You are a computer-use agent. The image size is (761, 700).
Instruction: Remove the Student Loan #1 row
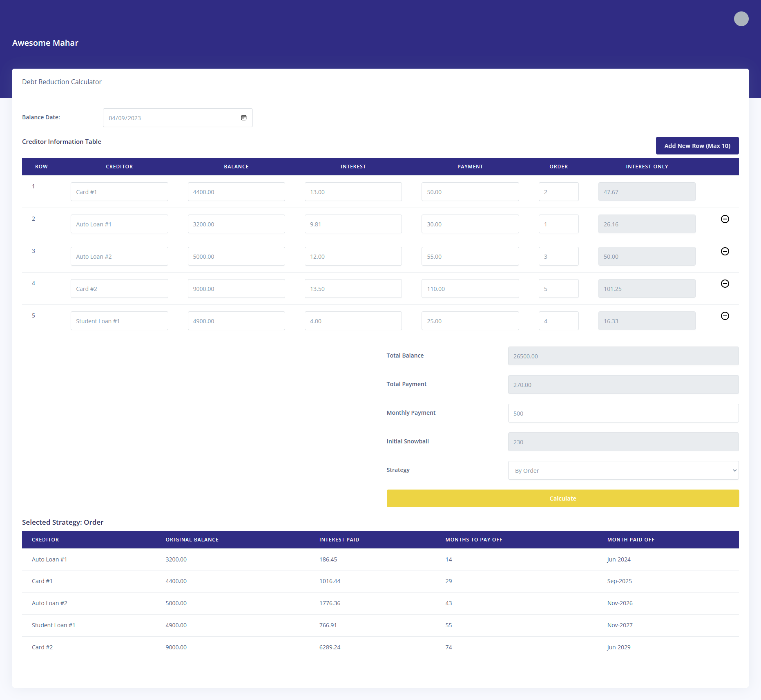725,316
